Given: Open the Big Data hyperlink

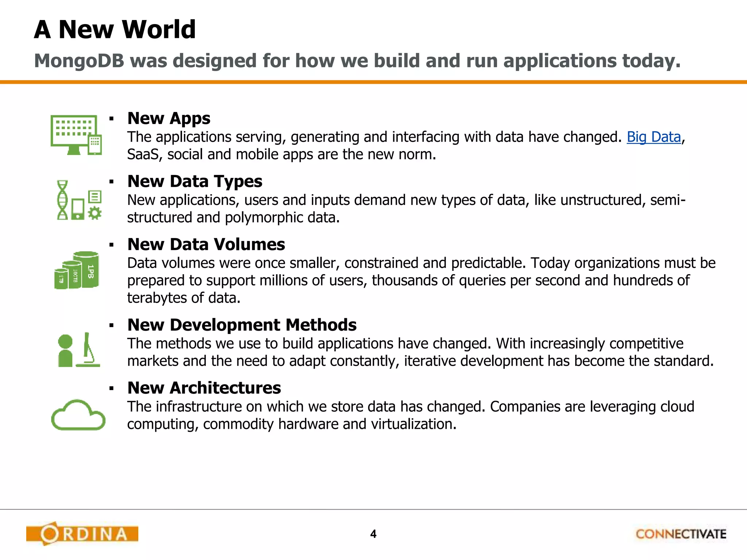Looking at the screenshot, I should 654,137.
